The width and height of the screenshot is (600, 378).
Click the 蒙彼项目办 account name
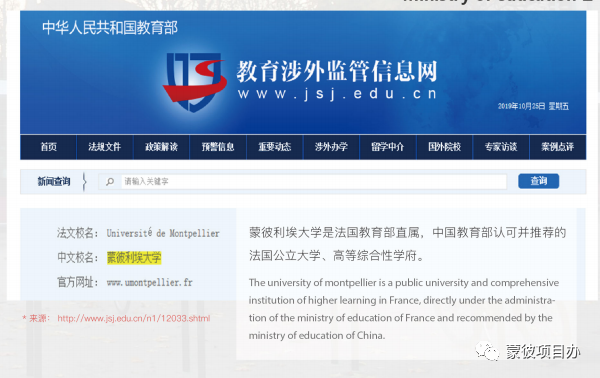(543, 352)
